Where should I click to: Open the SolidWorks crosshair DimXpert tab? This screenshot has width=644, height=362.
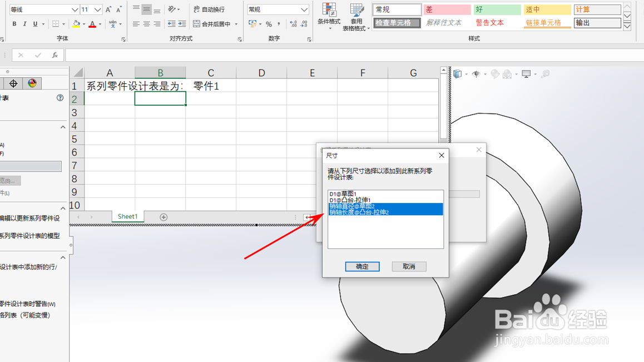tap(13, 83)
